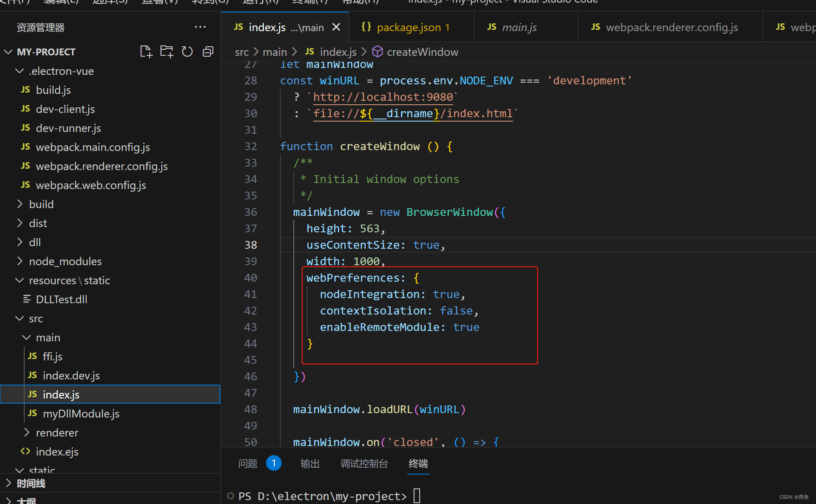Open the problems panel via the 1-error badge
This screenshot has height=504, width=816.
tap(274, 463)
